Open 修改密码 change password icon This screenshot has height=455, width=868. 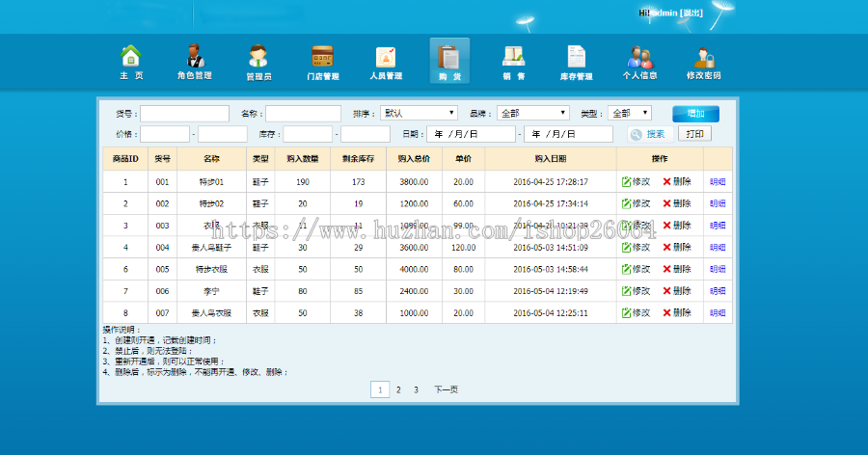pos(704,62)
